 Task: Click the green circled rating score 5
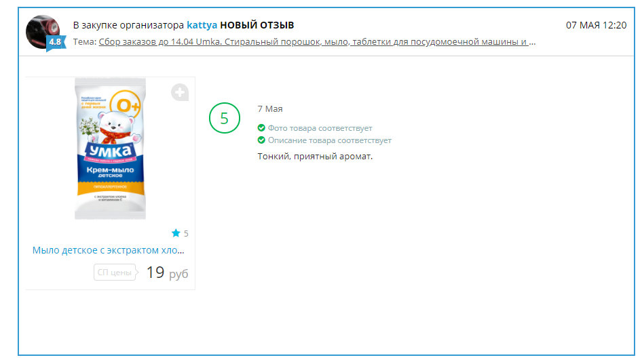coord(225,118)
